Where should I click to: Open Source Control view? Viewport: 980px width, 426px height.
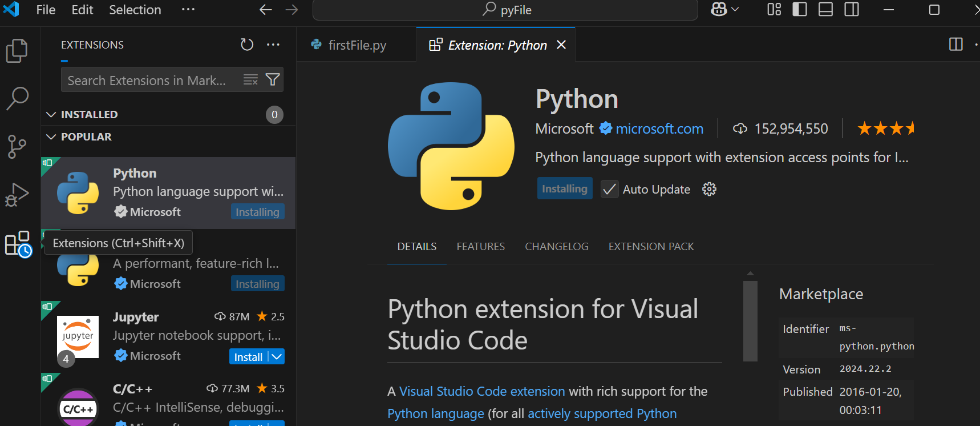pyautogui.click(x=17, y=147)
